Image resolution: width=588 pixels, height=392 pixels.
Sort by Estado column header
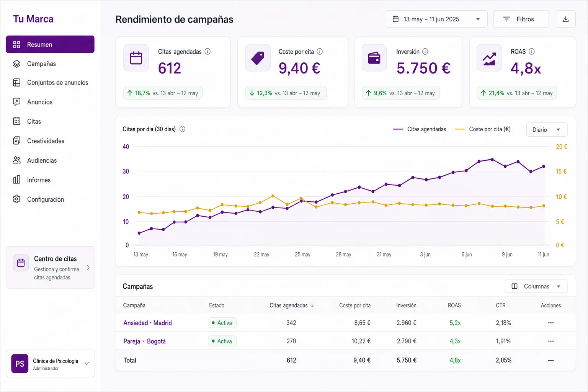click(217, 305)
